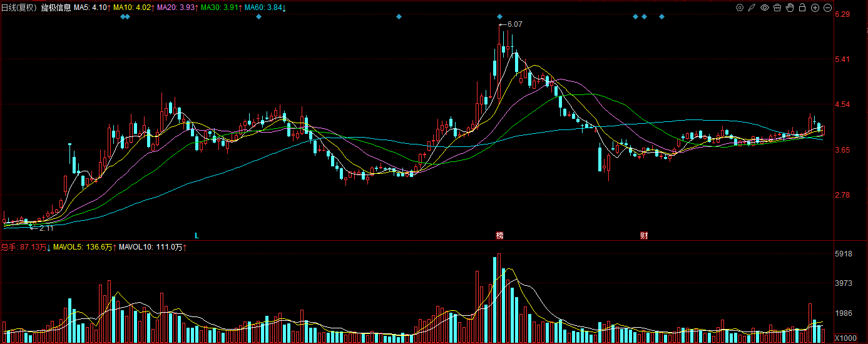Open the blue L event marker

[197, 236]
